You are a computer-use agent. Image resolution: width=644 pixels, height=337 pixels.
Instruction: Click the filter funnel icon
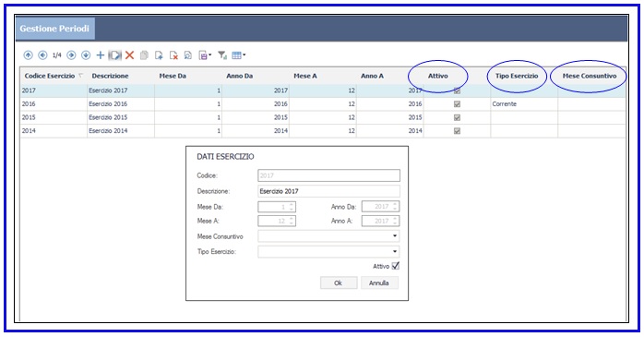coord(222,55)
